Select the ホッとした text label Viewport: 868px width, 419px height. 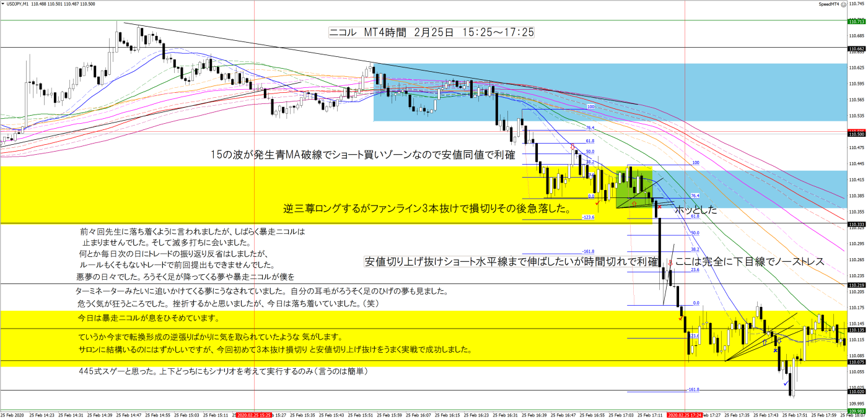click(x=695, y=210)
